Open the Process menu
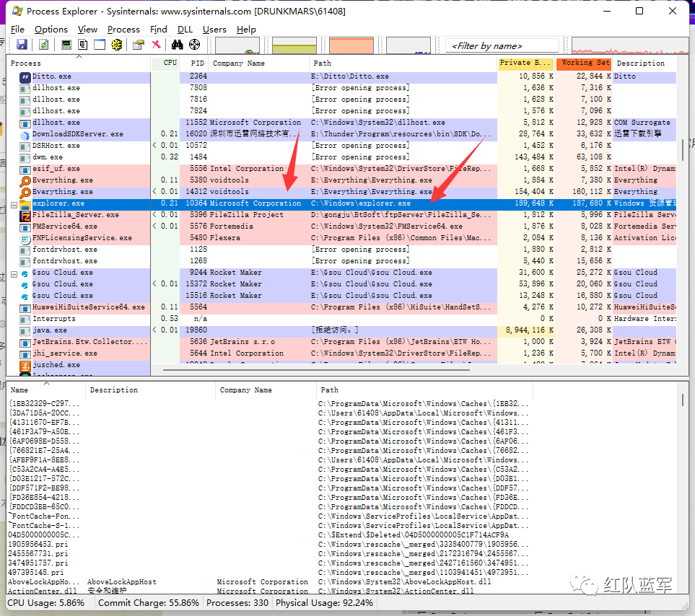 tap(123, 30)
